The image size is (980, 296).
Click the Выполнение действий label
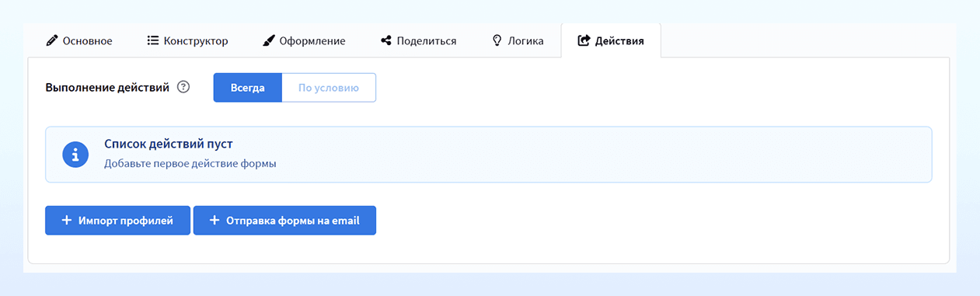[107, 88]
